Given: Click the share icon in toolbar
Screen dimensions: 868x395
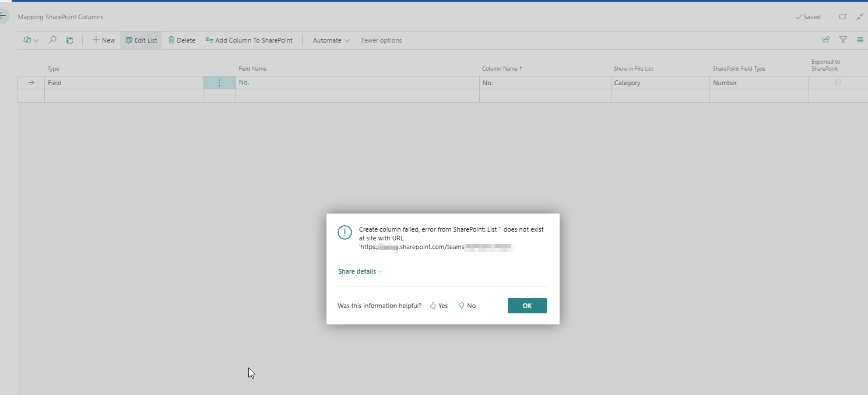Looking at the screenshot, I should [x=826, y=40].
